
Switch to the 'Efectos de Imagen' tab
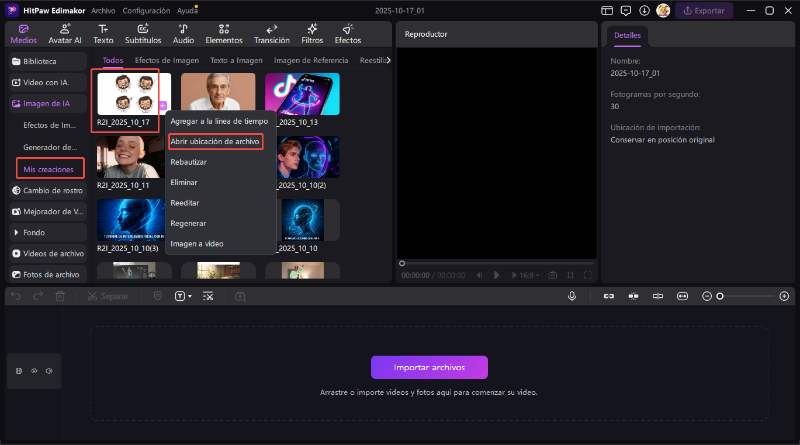(x=167, y=60)
